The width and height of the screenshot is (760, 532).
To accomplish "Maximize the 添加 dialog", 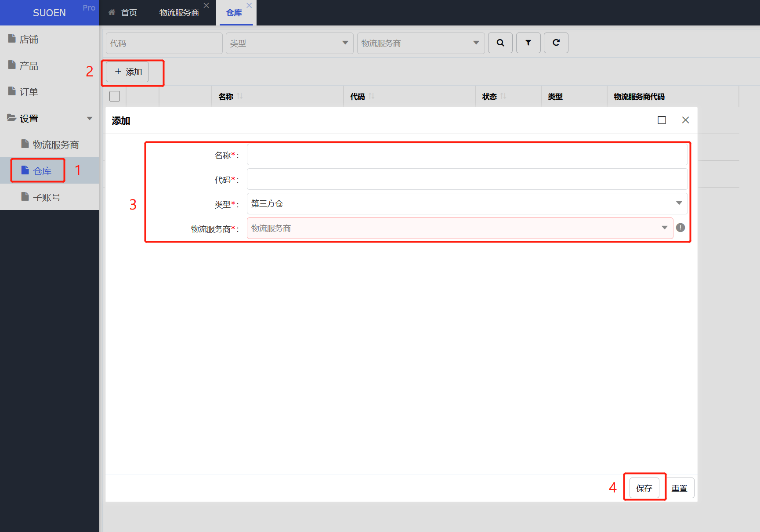I will (662, 120).
